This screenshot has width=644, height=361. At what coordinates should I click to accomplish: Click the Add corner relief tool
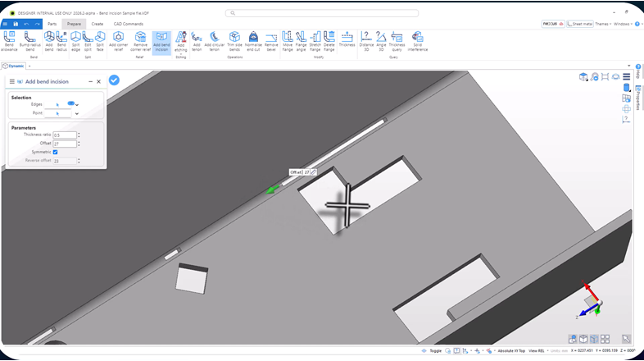[118, 41]
